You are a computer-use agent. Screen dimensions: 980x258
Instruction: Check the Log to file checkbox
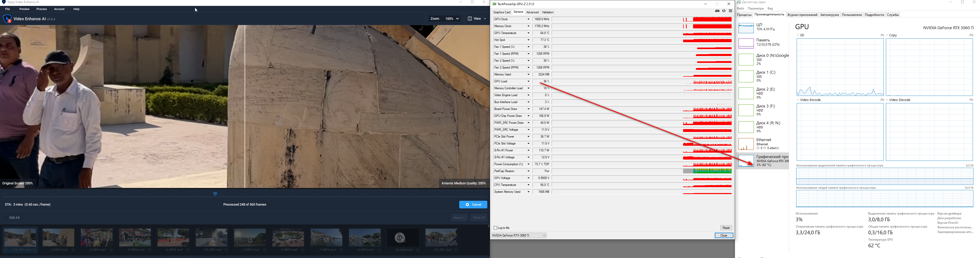click(x=495, y=228)
